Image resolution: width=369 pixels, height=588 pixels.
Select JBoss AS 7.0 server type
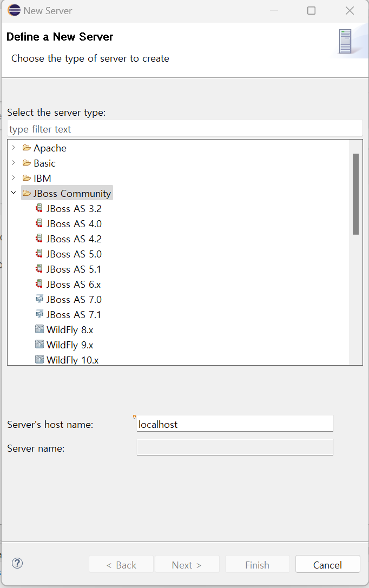[x=74, y=299]
